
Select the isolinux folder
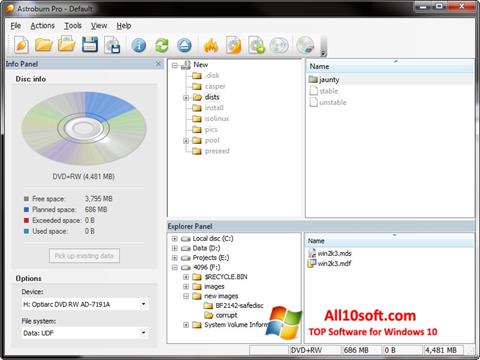coord(211,119)
